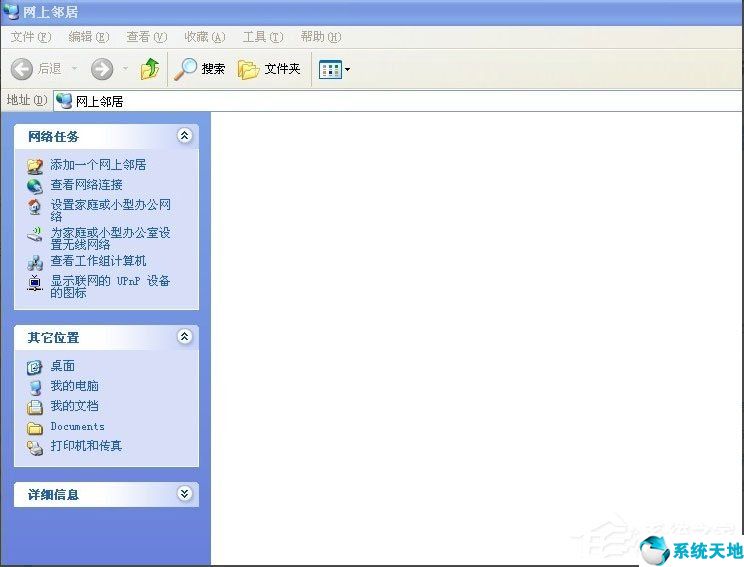This screenshot has width=744, height=567.
Task: Click the 搜索 magnifier icon
Action: click(185, 69)
